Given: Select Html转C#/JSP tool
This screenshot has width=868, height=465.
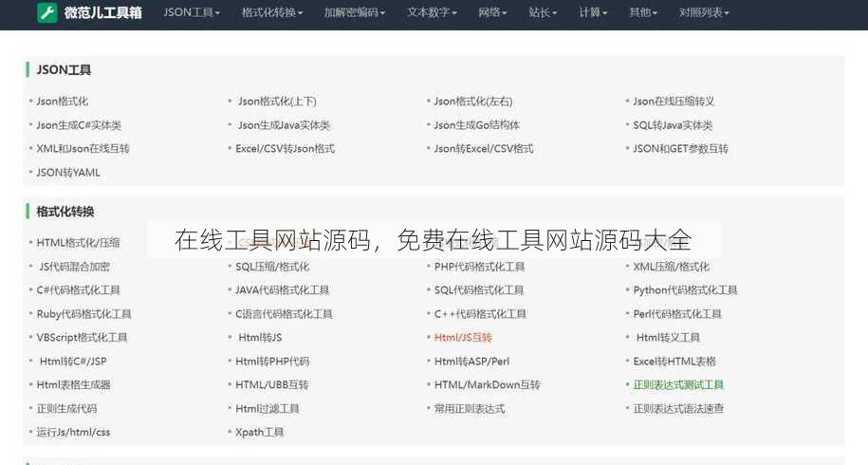Looking at the screenshot, I should click(x=73, y=361).
